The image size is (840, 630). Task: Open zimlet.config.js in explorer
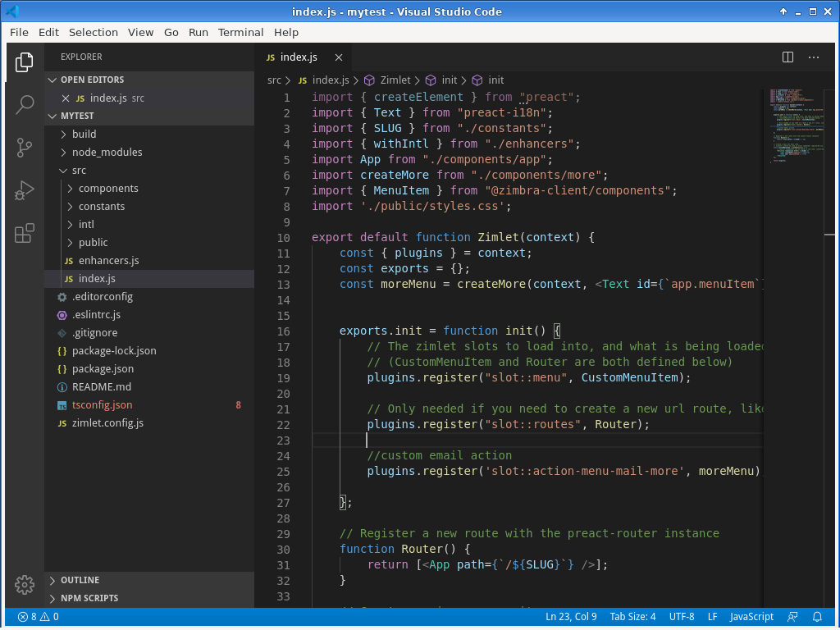149,423
